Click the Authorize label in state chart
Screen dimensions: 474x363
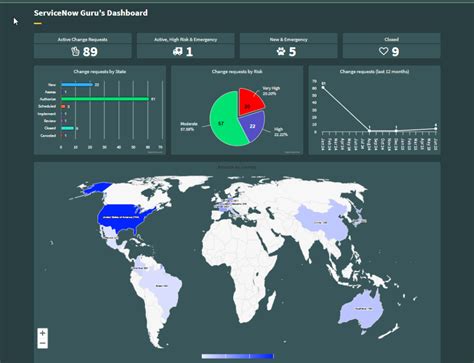point(48,99)
